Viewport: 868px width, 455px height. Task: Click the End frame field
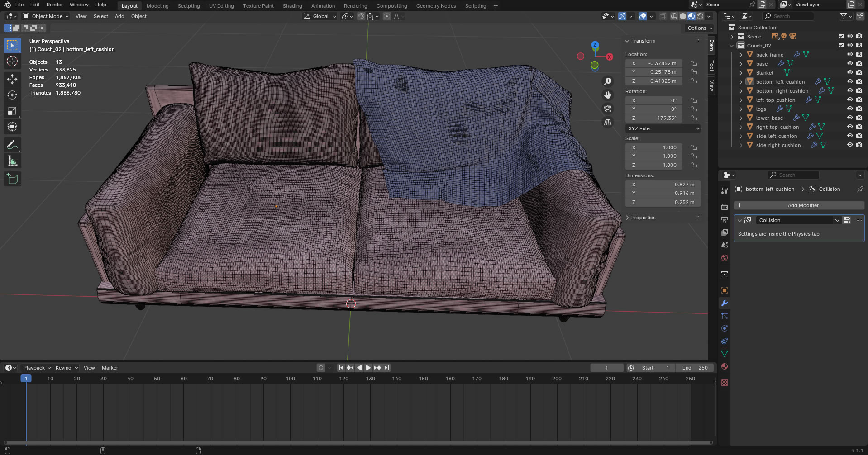(x=695, y=368)
